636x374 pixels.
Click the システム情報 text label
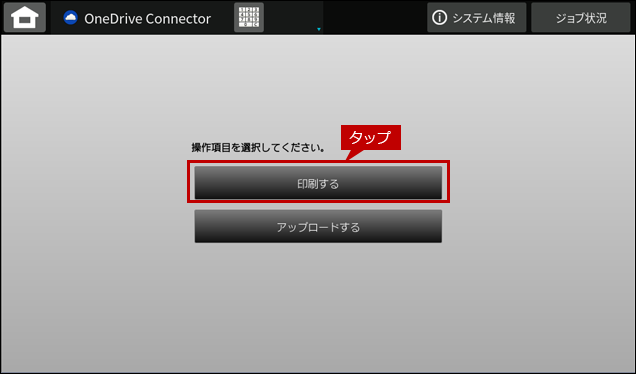point(483,18)
